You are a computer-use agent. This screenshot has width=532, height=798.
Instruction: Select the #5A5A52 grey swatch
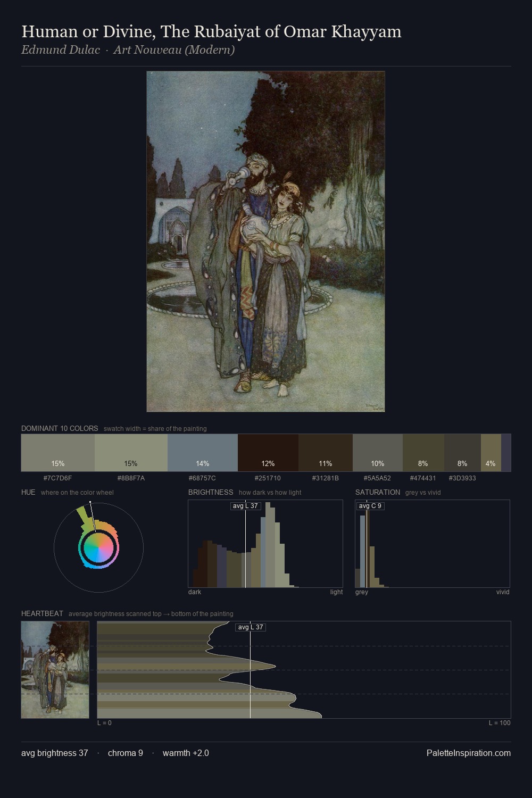click(x=378, y=453)
